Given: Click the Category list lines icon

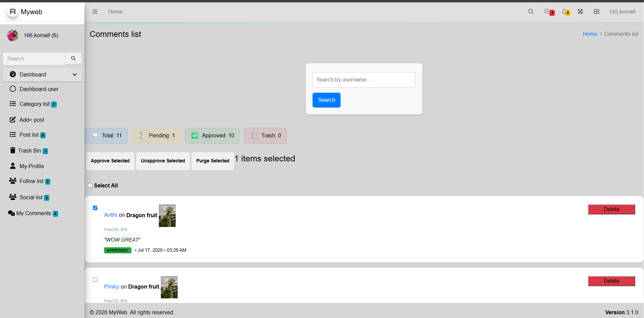Looking at the screenshot, I should coord(13,104).
